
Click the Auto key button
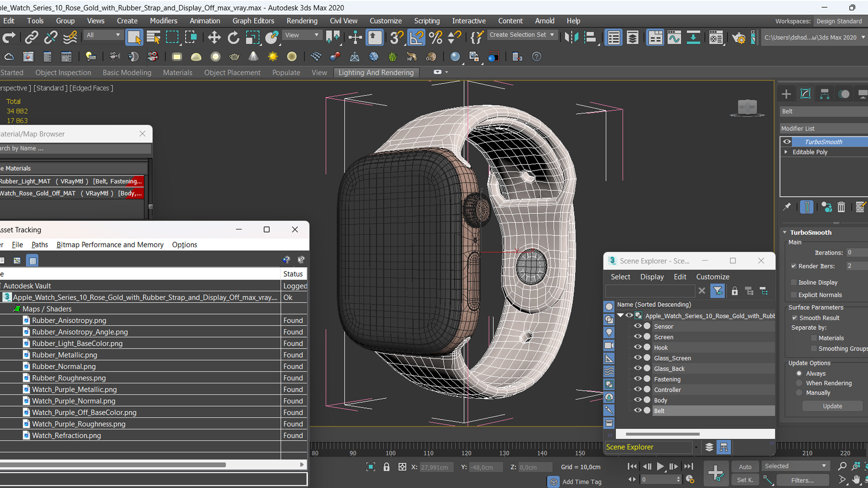click(745, 467)
